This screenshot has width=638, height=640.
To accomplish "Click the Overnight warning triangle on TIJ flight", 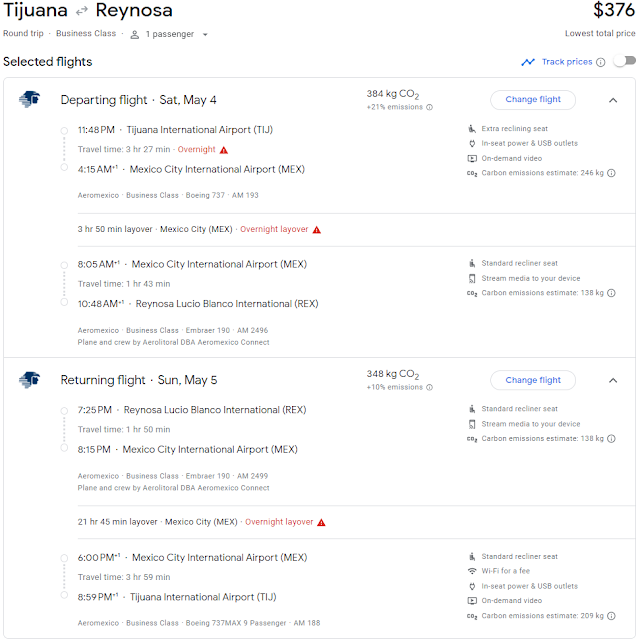I will [224, 150].
